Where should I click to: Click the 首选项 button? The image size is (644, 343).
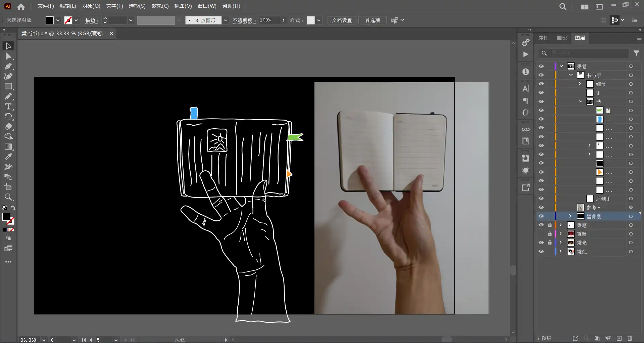pos(372,20)
